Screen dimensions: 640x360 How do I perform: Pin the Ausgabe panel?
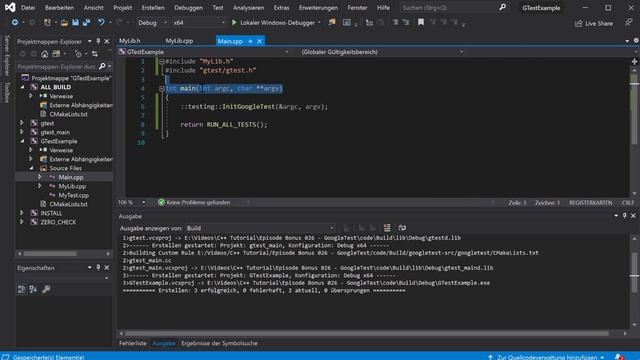coord(624,216)
